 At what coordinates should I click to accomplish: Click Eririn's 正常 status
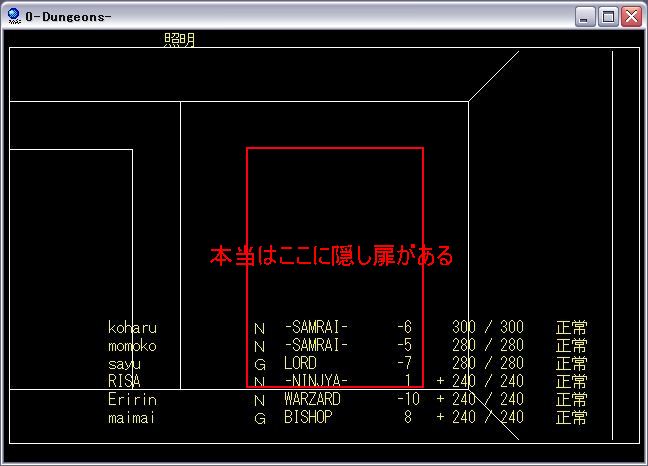click(x=571, y=399)
